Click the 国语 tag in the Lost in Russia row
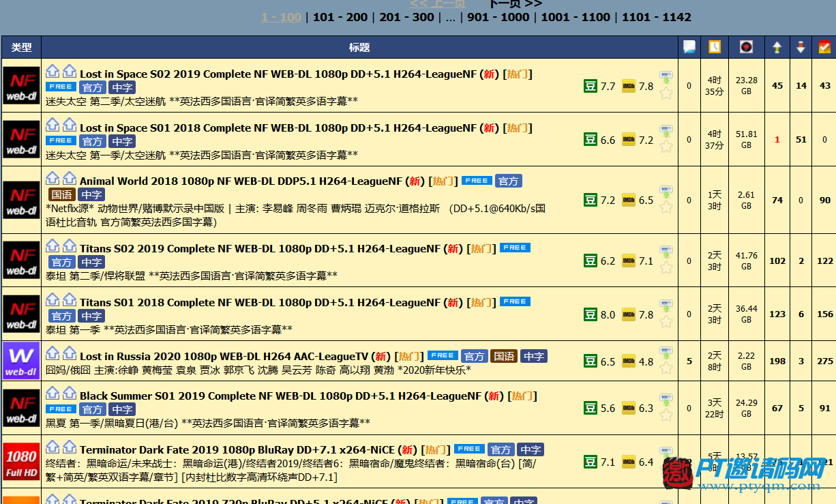 click(x=505, y=356)
